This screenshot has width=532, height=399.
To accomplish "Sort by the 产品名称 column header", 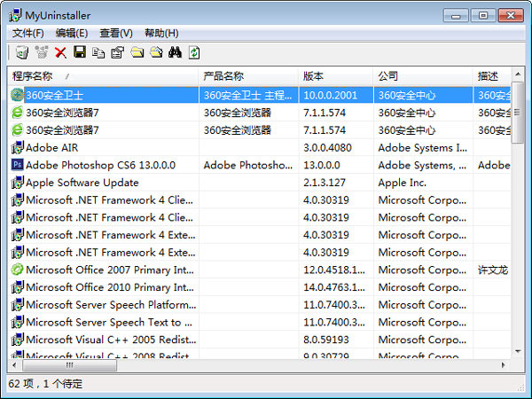I will pos(248,76).
